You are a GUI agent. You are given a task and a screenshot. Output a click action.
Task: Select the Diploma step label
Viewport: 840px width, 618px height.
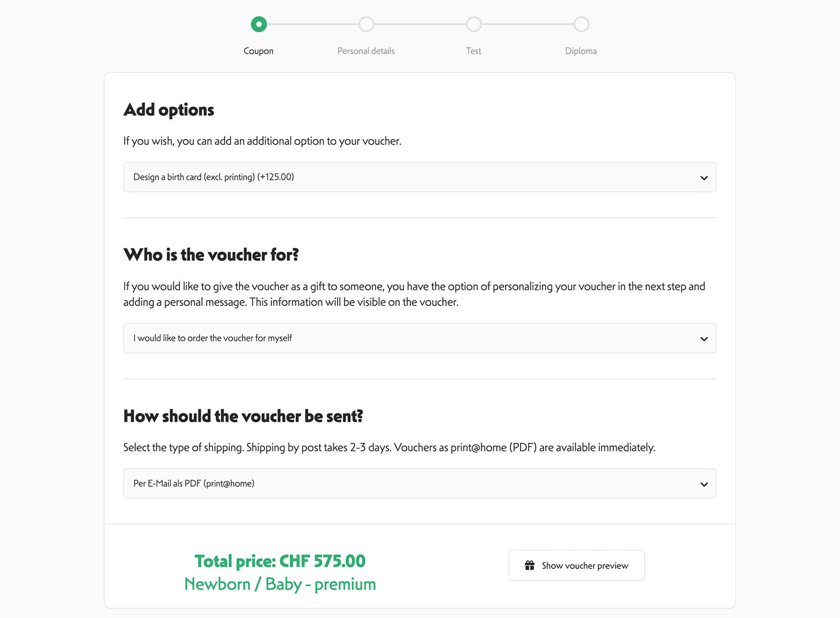(581, 51)
